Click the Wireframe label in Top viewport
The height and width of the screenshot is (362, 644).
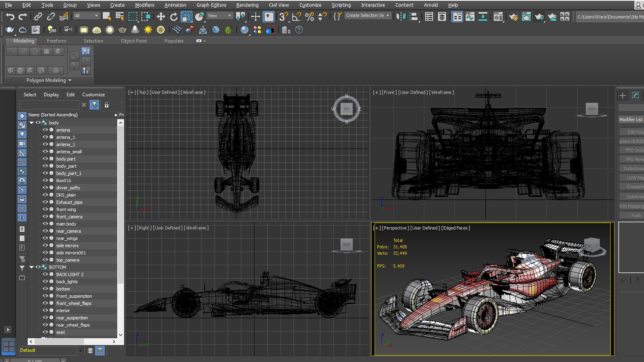(x=193, y=92)
